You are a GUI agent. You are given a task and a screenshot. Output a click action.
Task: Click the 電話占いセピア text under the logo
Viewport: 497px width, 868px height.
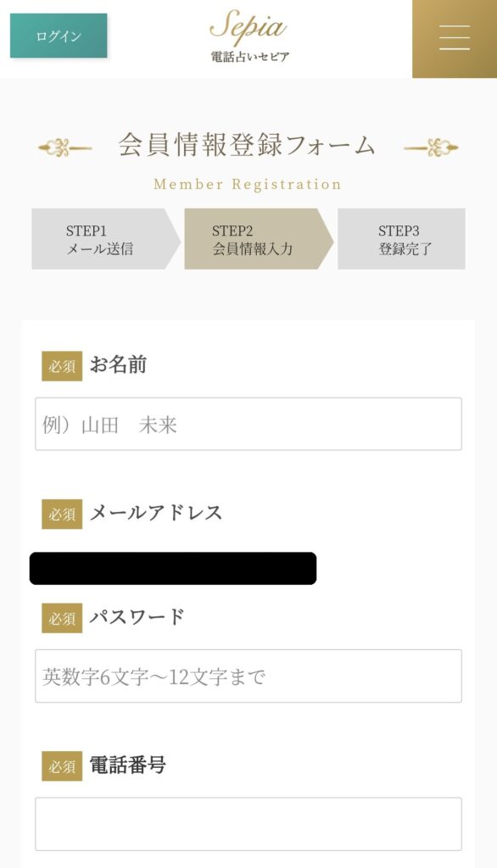(x=247, y=57)
